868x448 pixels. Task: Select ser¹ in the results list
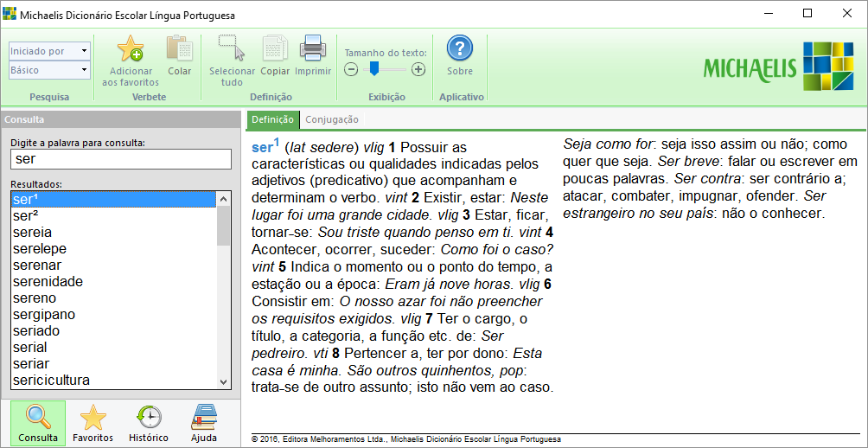click(x=113, y=200)
